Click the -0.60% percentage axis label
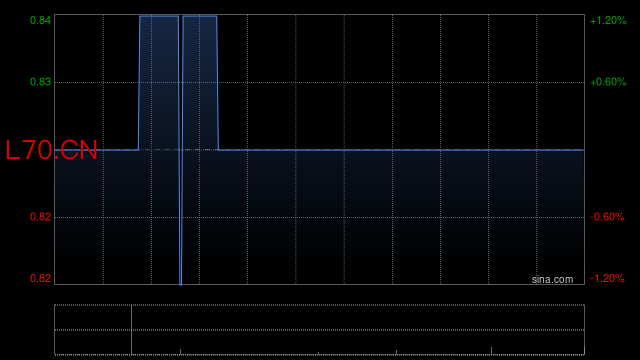The width and height of the screenshot is (640, 360). tap(607, 217)
